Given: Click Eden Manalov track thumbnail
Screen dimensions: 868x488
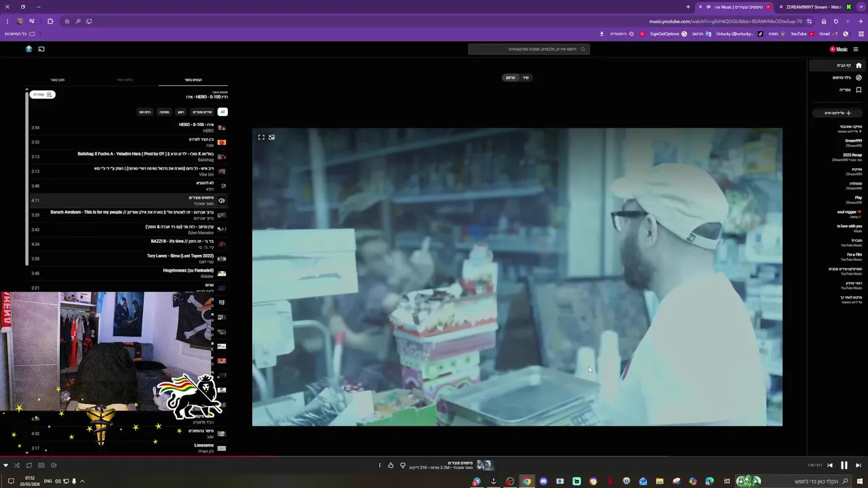Looking at the screenshot, I should pyautogui.click(x=222, y=230).
